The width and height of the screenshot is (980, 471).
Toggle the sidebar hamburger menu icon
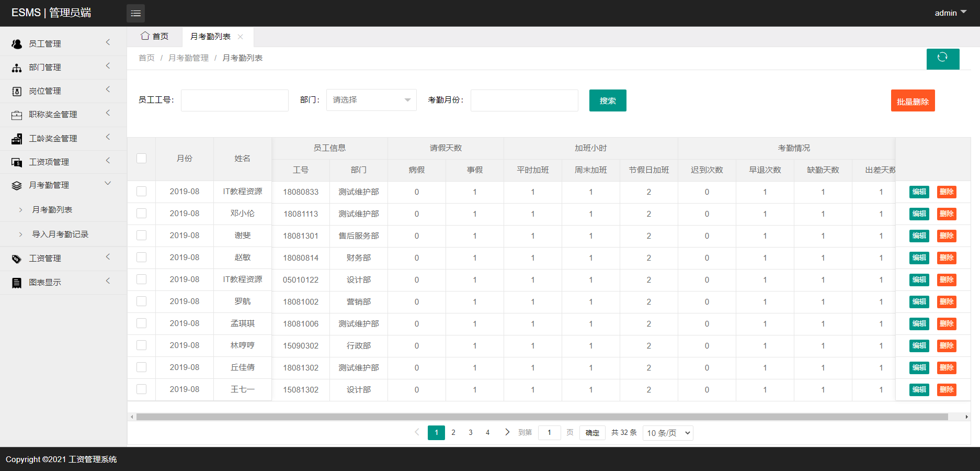tap(135, 13)
